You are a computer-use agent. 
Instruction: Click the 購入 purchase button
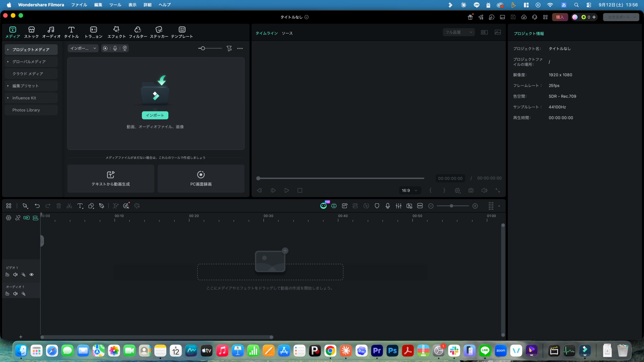tap(560, 17)
